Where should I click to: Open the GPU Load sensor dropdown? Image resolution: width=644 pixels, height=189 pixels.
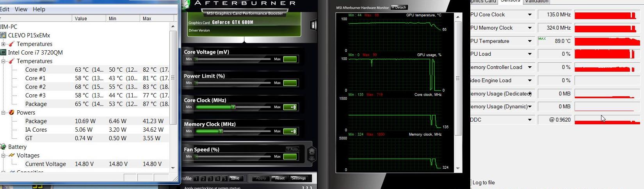pos(530,54)
